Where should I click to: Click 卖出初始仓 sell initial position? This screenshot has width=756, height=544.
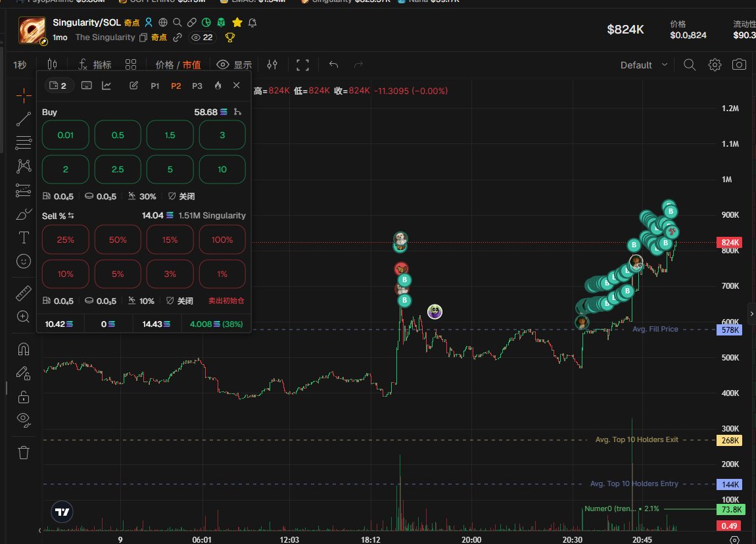[x=226, y=301]
